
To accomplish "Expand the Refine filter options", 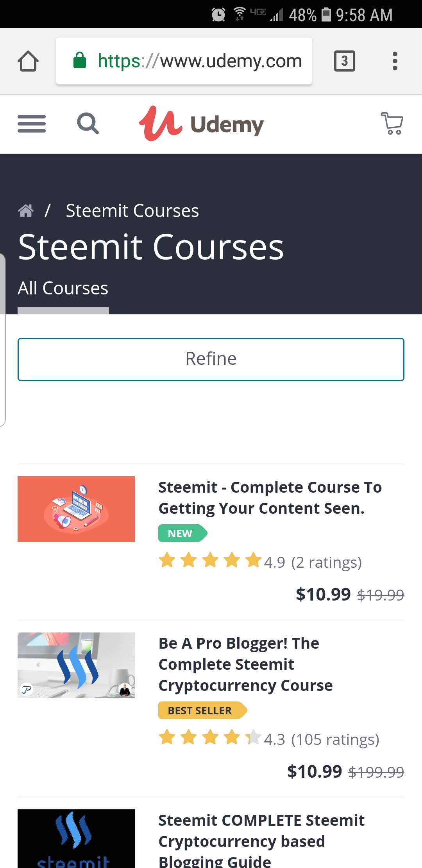I will click(x=211, y=359).
